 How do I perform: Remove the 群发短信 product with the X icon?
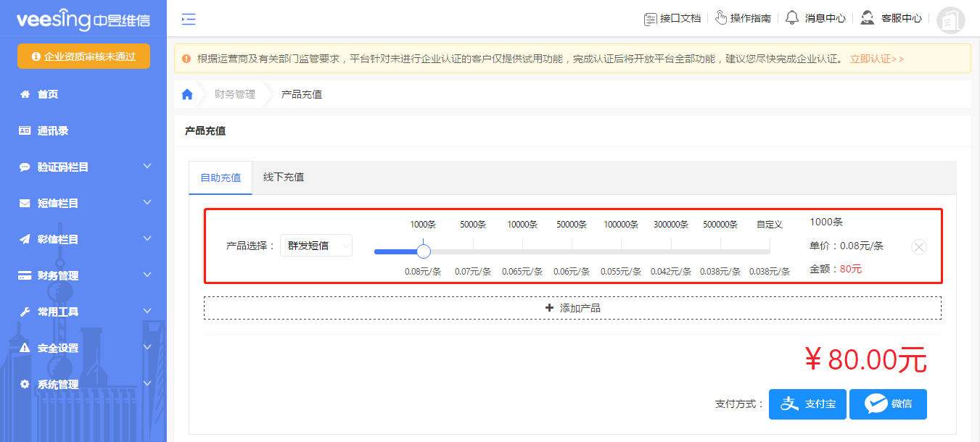coord(918,246)
